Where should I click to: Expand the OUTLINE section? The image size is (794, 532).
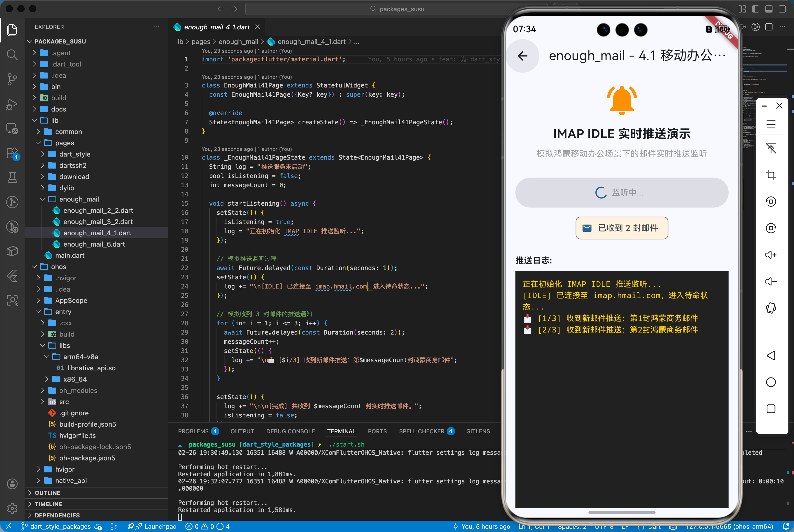(48, 493)
